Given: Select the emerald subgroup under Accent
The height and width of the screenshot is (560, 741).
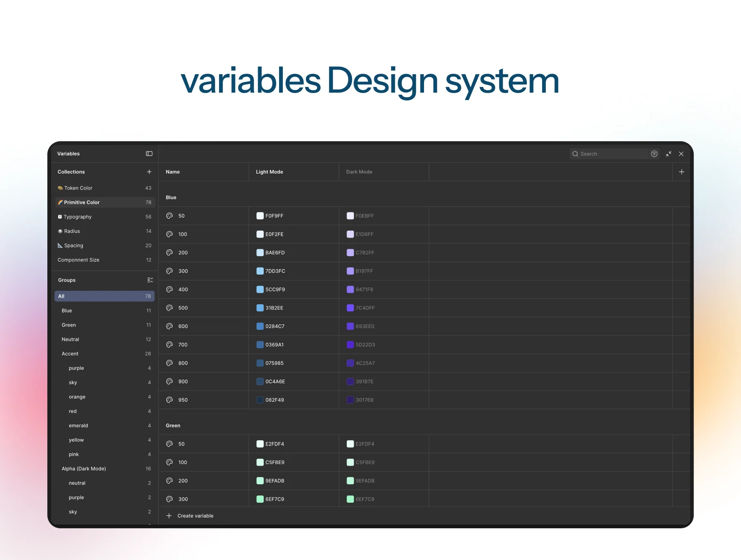Looking at the screenshot, I should (x=105, y=426).
